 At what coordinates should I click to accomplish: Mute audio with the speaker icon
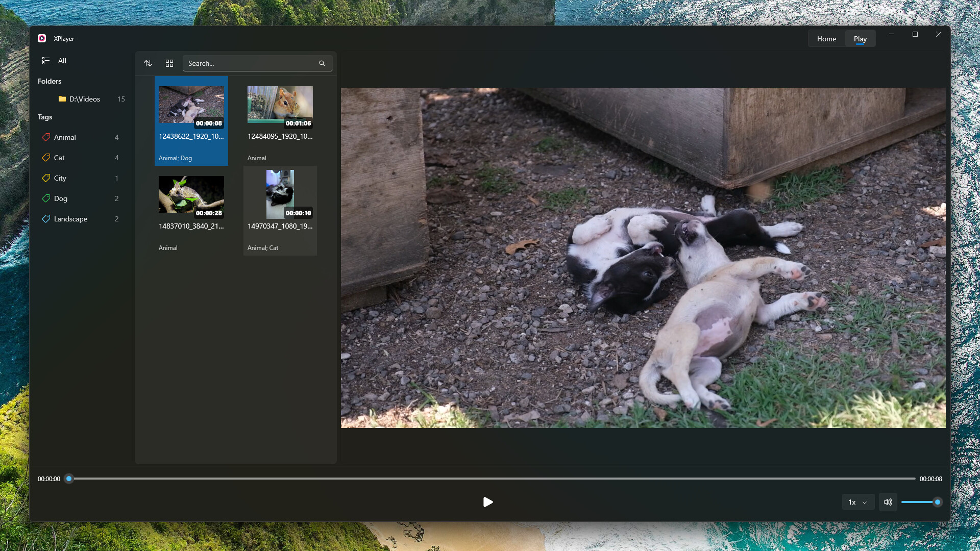coord(888,502)
